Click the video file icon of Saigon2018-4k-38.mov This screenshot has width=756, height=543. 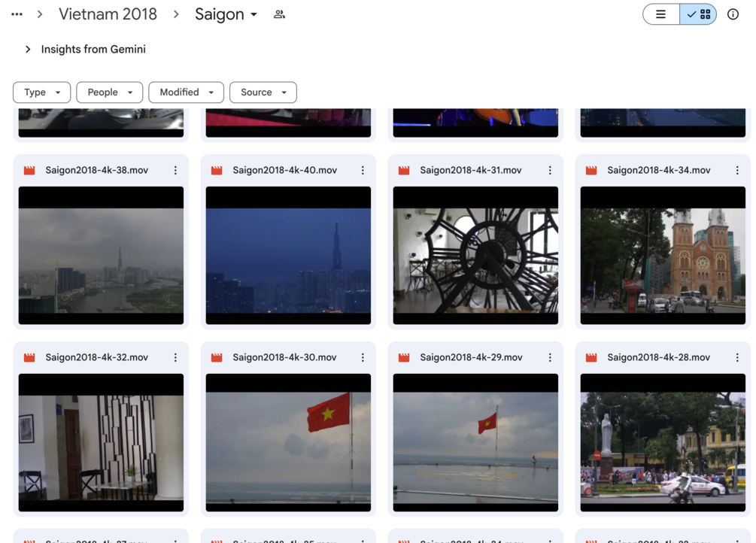point(29,170)
